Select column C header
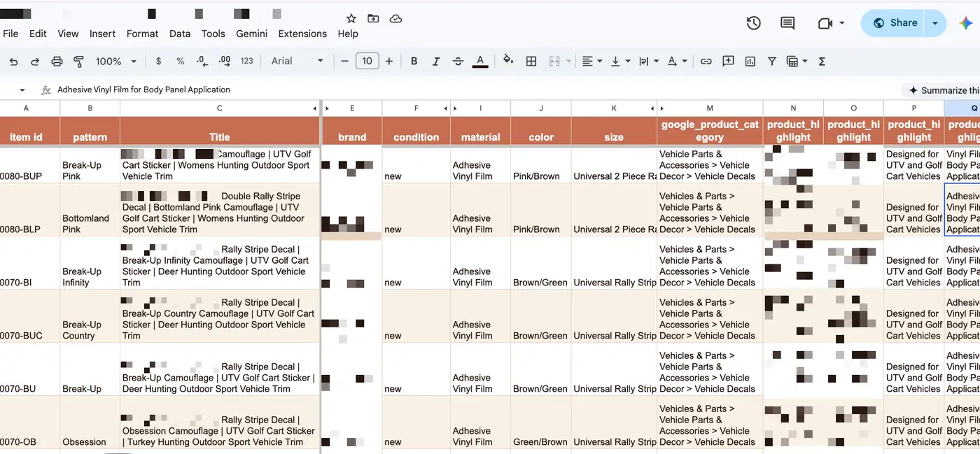This screenshot has height=454, width=980. tap(219, 108)
